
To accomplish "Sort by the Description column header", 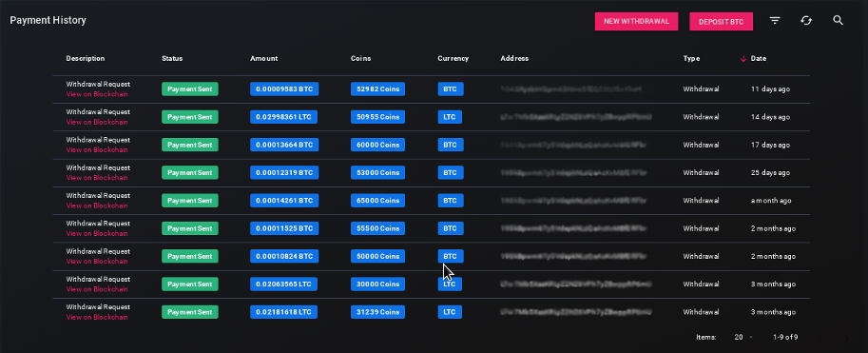I will pyautogui.click(x=86, y=58).
